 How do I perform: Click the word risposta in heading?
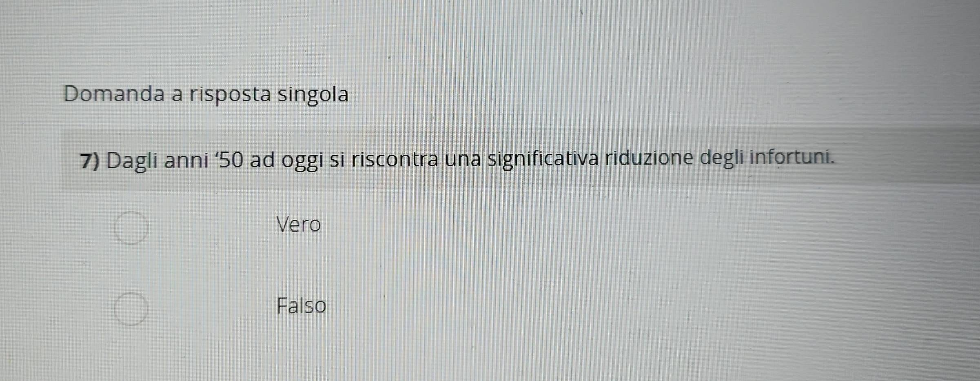click(231, 95)
